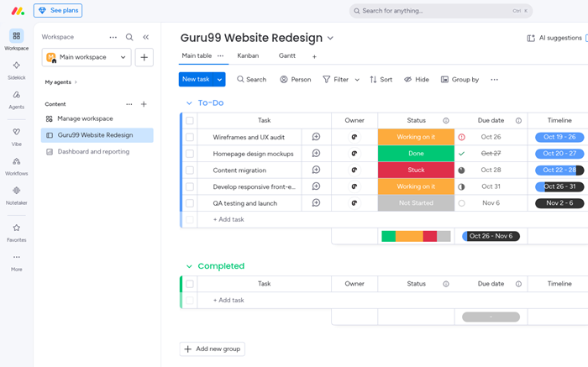Open board title dropdown arrow
Viewport: 588px width, 367px height.
tap(330, 39)
